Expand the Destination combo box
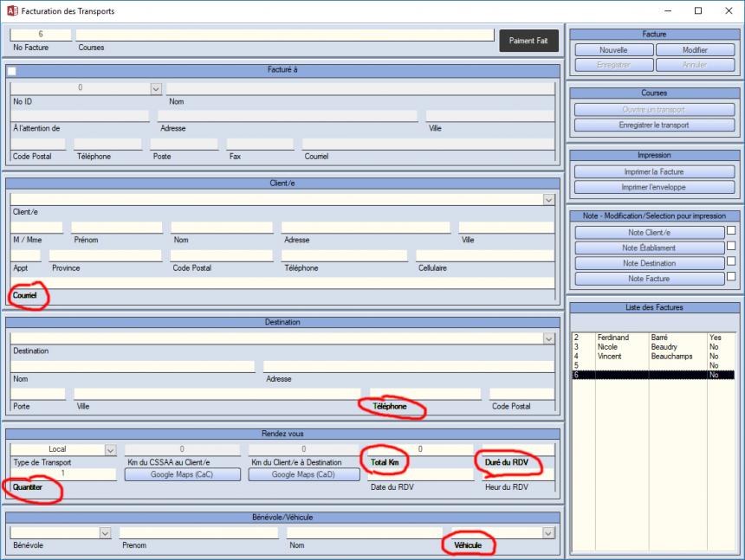This screenshot has width=745, height=560. (548, 338)
